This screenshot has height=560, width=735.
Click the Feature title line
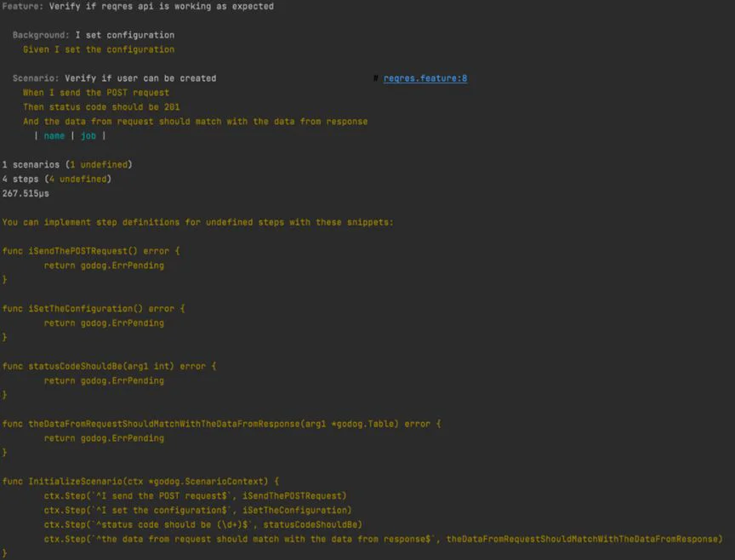(x=138, y=7)
